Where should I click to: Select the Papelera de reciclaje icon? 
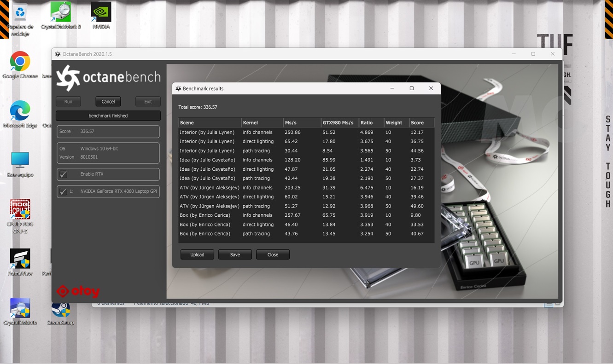click(x=20, y=14)
